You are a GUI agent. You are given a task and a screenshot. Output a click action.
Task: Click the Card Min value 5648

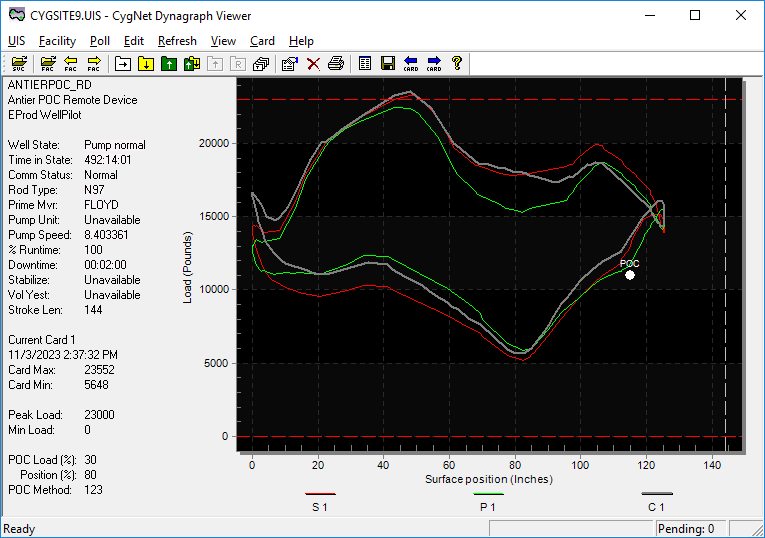pos(97,385)
